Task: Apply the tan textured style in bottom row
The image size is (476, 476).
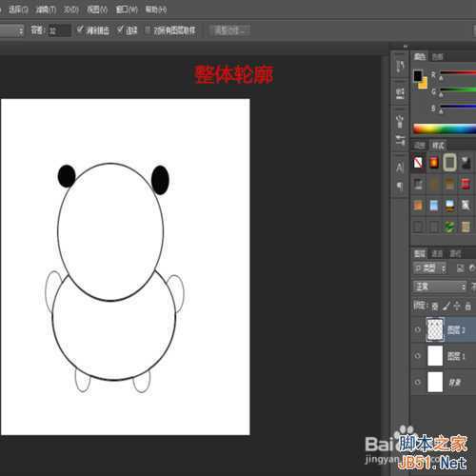Action: (x=466, y=227)
